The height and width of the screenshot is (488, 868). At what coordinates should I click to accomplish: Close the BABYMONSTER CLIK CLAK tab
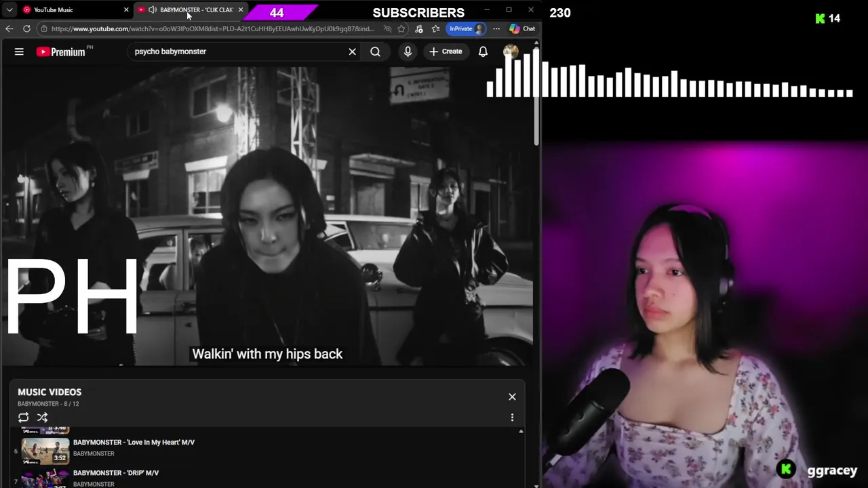[241, 9]
